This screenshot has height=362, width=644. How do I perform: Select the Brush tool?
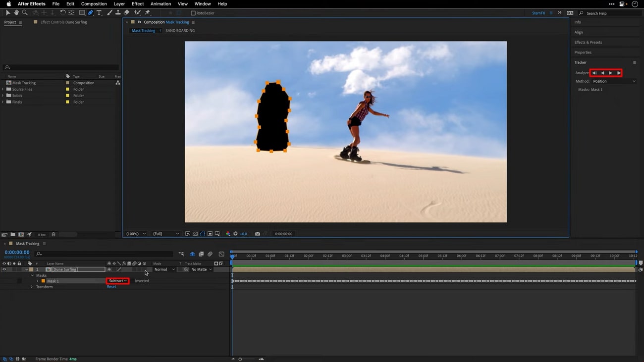pos(109,13)
